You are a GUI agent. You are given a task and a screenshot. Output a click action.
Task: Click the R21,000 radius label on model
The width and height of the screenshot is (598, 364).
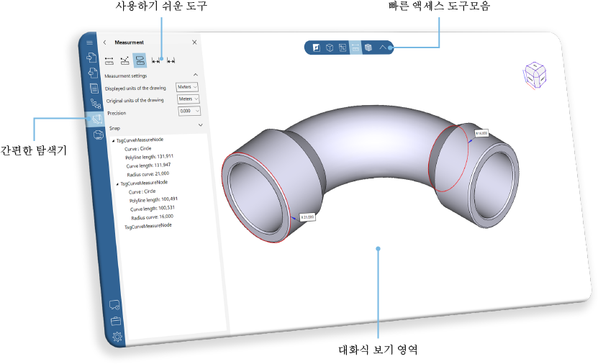click(307, 217)
